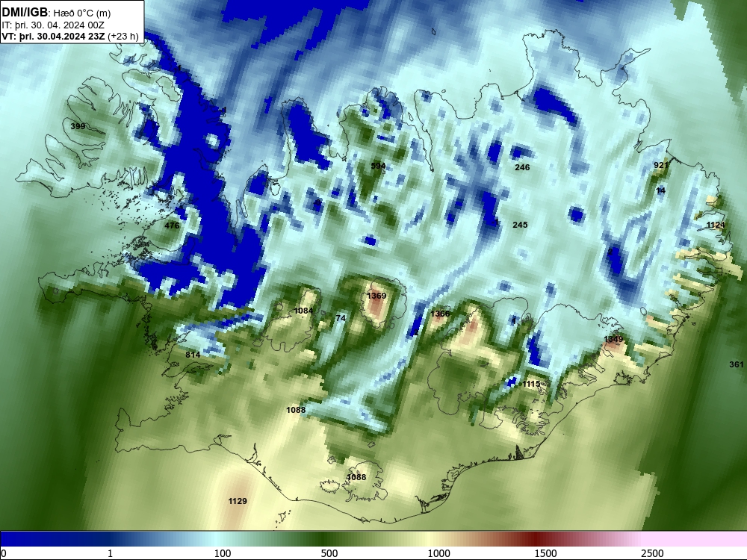Click the DMI/IGB Hæð 0°C (m) title
This screenshot has height=560, width=747.
coord(56,13)
